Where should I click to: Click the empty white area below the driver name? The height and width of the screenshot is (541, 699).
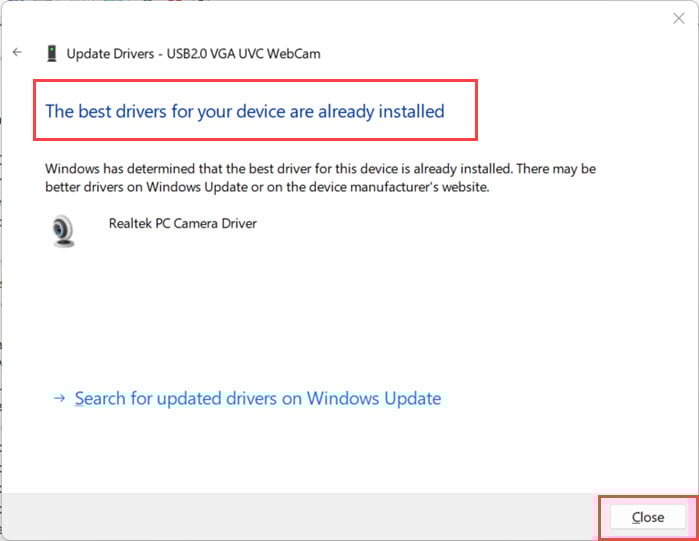point(348,312)
